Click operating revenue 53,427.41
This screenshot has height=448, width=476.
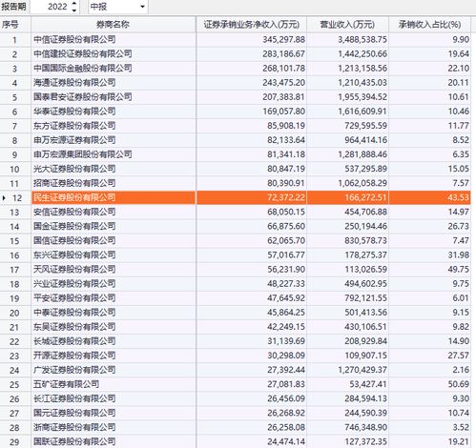click(x=368, y=384)
